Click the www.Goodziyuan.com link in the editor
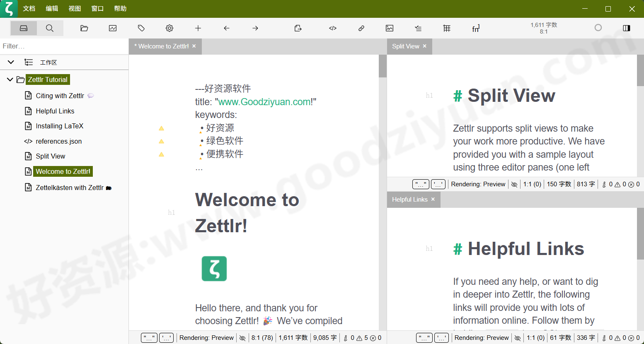Image resolution: width=644 pixels, height=344 pixels. tap(265, 101)
